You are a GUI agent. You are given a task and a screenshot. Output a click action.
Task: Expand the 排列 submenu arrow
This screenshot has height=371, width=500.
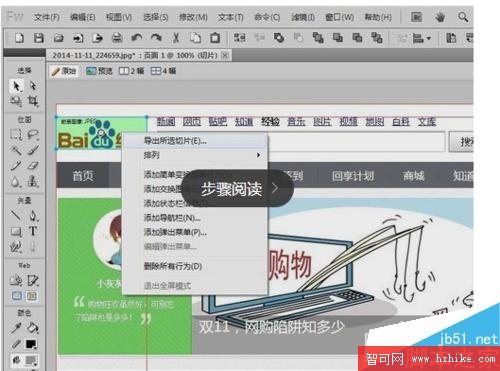[x=258, y=155]
